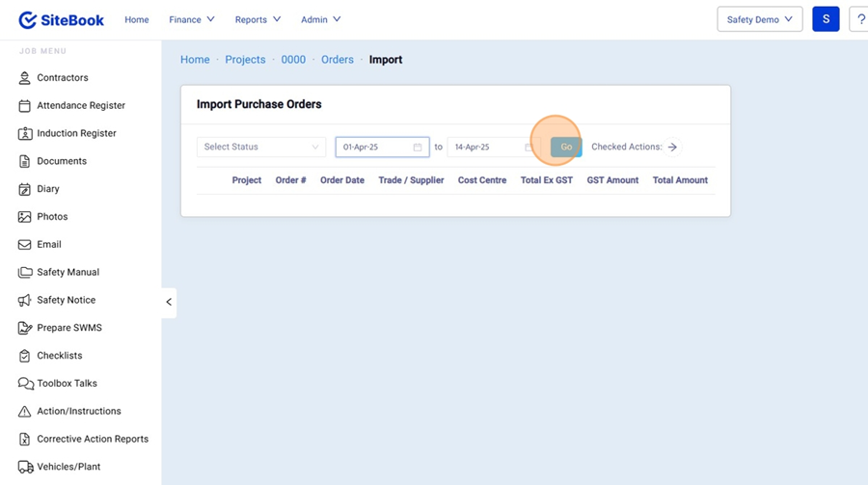This screenshot has height=485, width=868.
Task: Open the Select Status dropdown
Action: click(261, 148)
